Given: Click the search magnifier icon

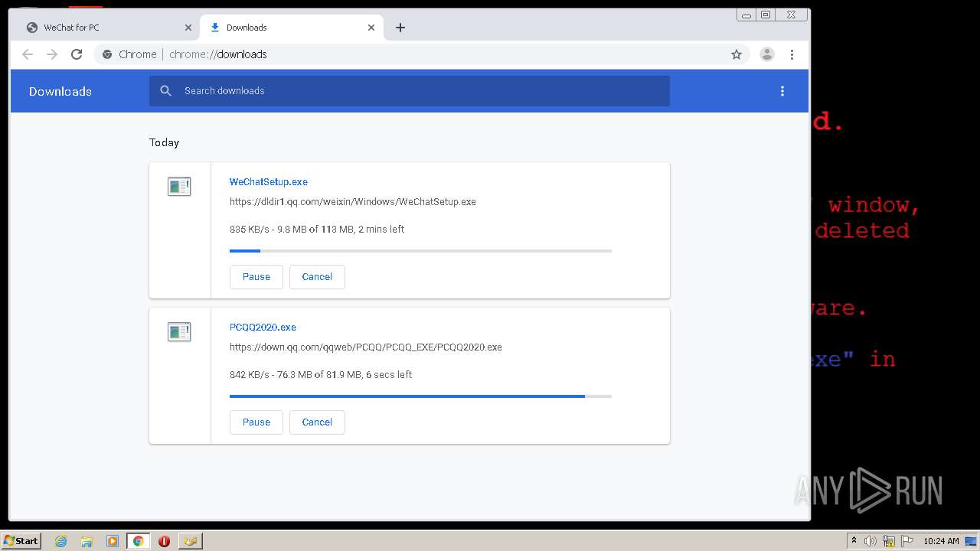Looking at the screenshot, I should (166, 91).
